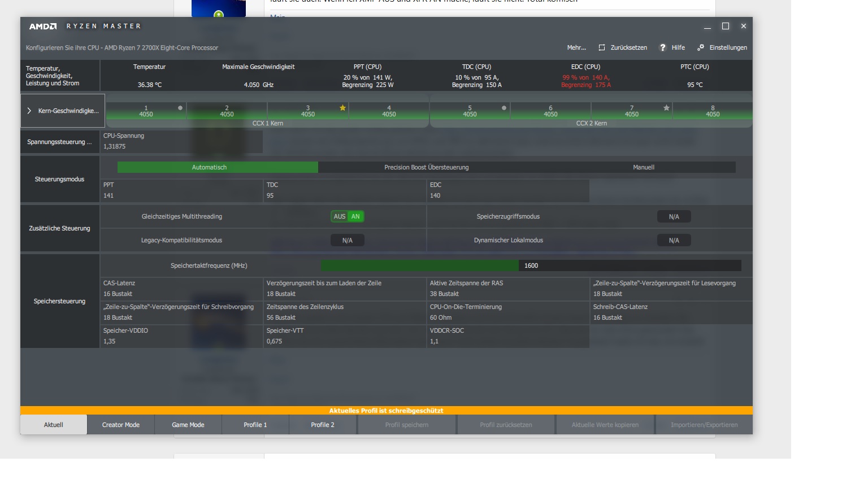The height and width of the screenshot is (488, 868).
Task: Click the Legacy-Kompatibilitätsmodus N/A toggle
Action: pyautogui.click(x=348, y=240)
